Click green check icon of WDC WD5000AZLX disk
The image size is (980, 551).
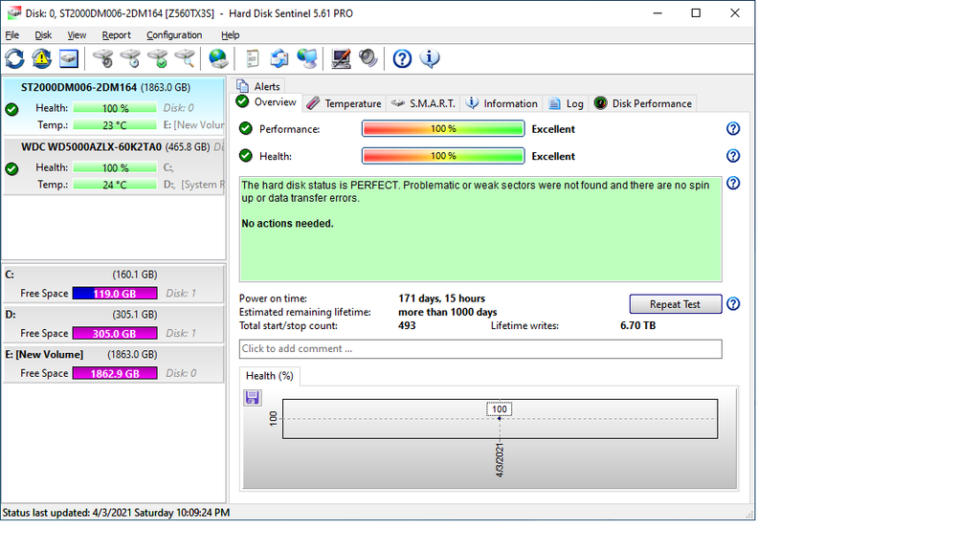tap(11, 168)
